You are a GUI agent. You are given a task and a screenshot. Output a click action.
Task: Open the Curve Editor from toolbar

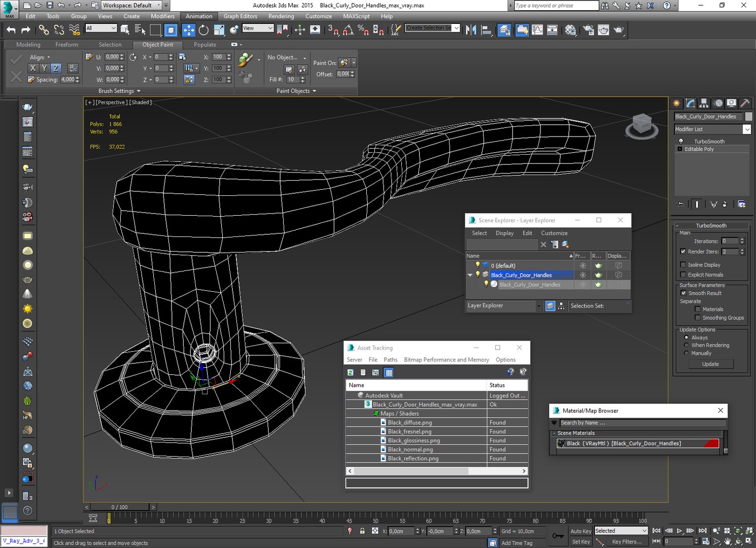[537, 30]
